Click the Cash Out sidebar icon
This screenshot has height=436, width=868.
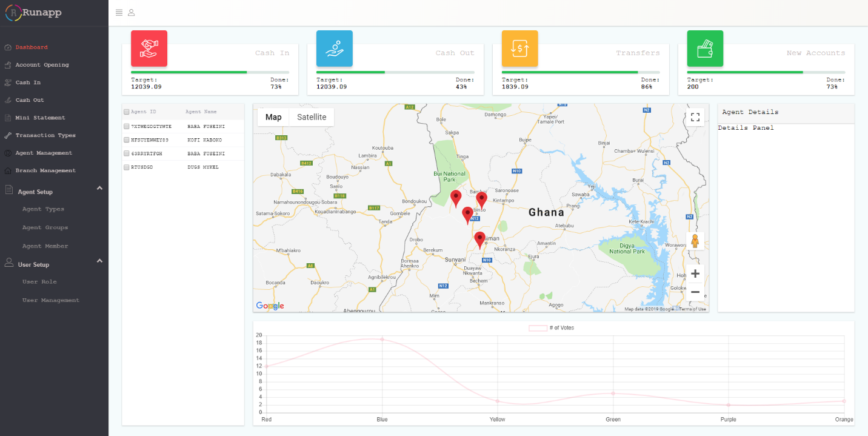8,100
